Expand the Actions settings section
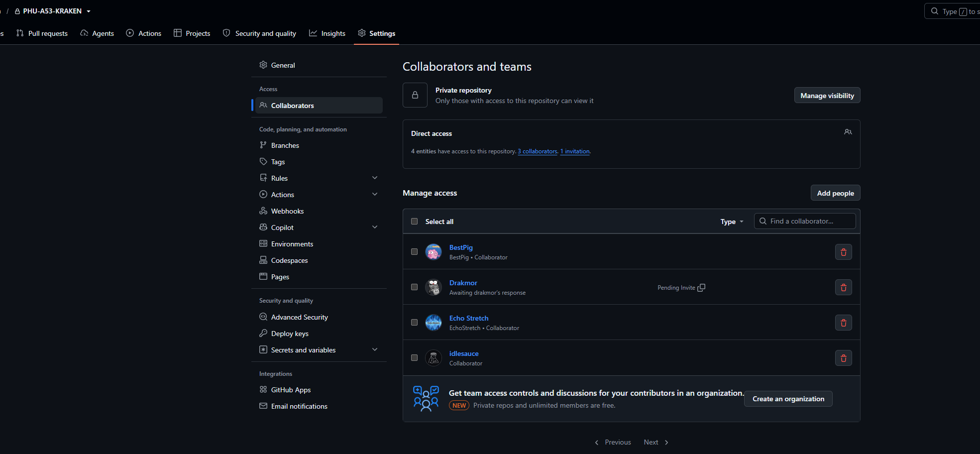980x454 pixels. click(375, 194)
